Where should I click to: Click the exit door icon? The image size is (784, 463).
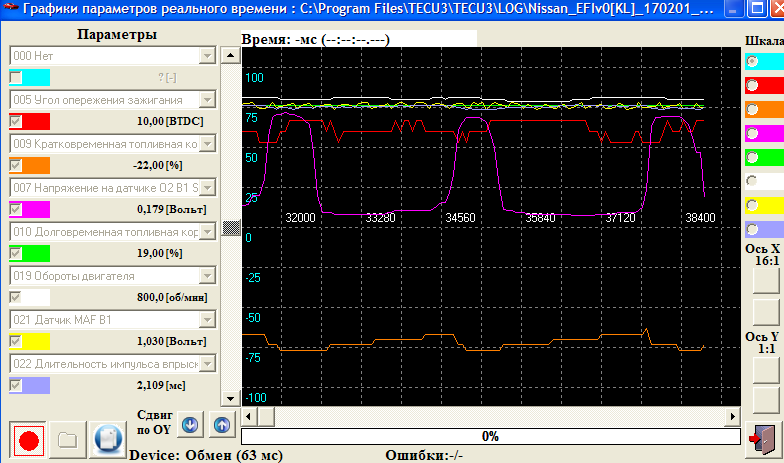tap(765, 437)
